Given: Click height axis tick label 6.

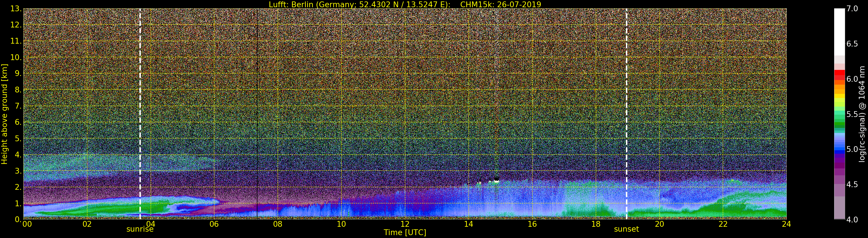Looking at the screenshot, I should (x=18, y=122).
